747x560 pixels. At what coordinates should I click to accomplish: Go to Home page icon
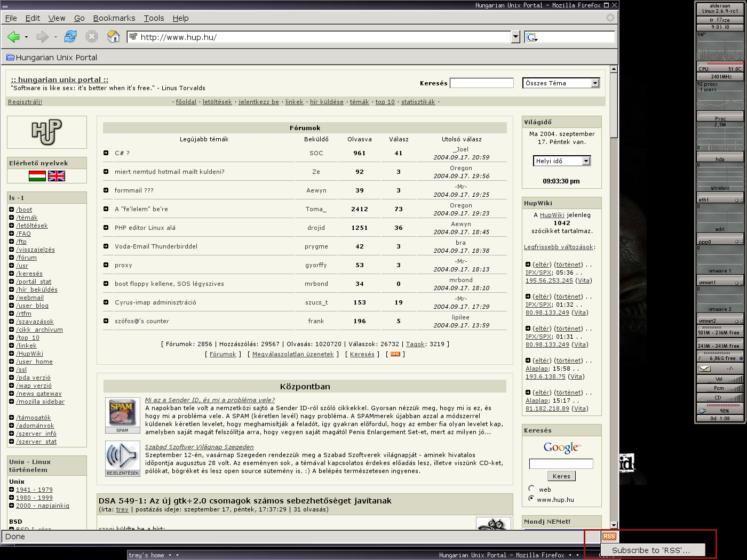click(114, 36)
